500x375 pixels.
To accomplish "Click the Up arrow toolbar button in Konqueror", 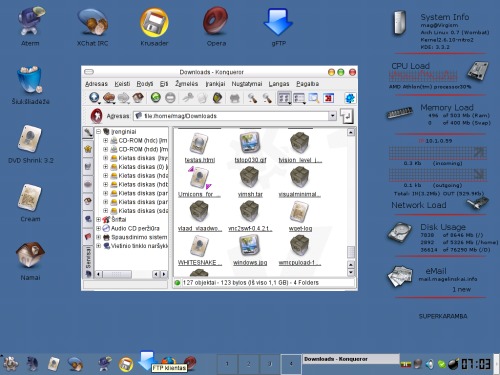I will click(94, 98).
